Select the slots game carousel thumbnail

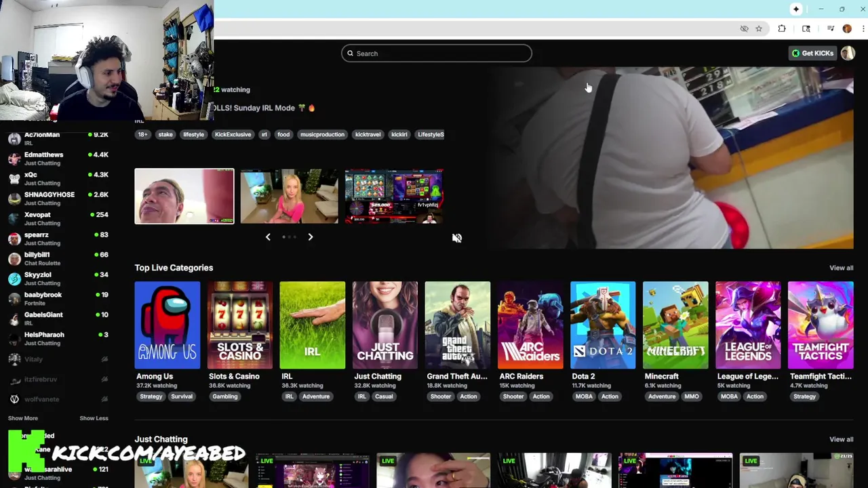(394, 196)
